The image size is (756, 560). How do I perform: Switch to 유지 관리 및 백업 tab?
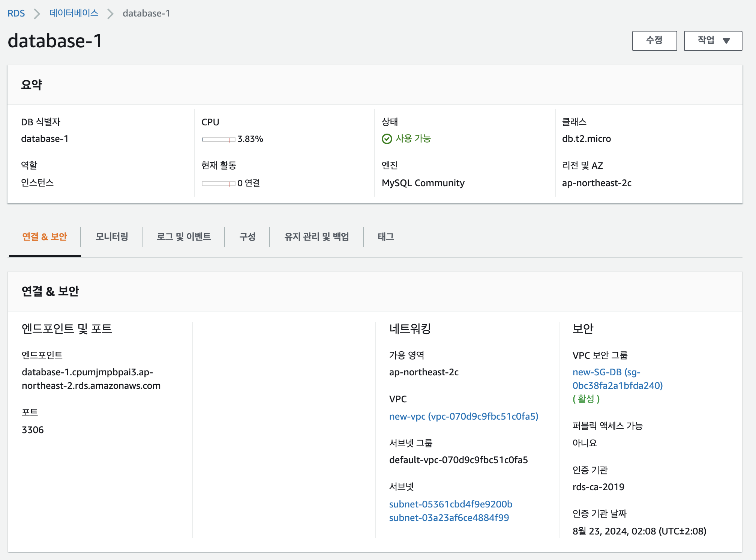[x=316, y=236]
